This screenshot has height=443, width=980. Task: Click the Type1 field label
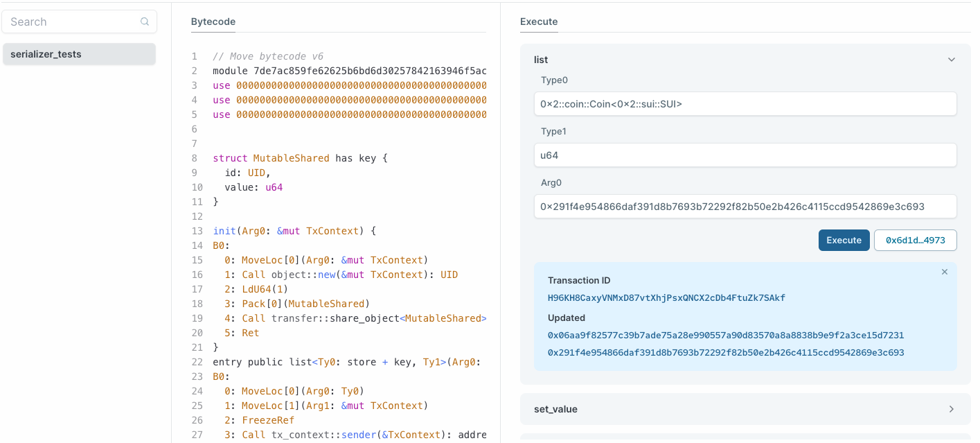click(554, 132)
